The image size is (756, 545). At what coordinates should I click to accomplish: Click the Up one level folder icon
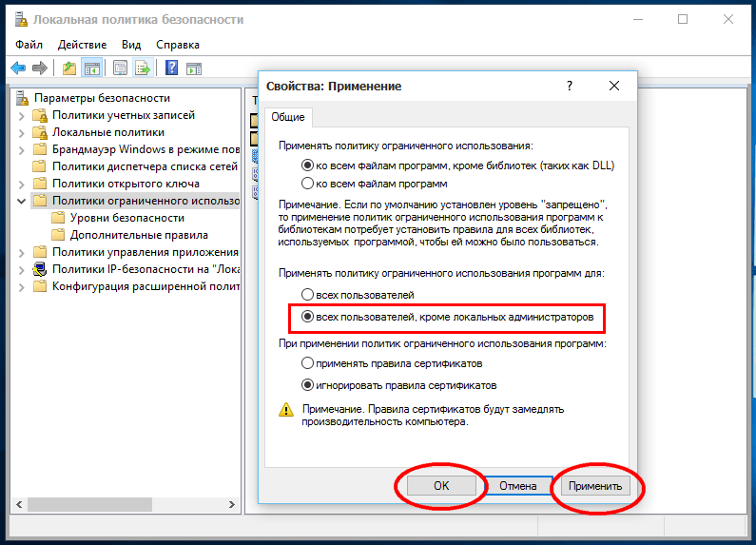pyautogui.click(x=69, y=68)
